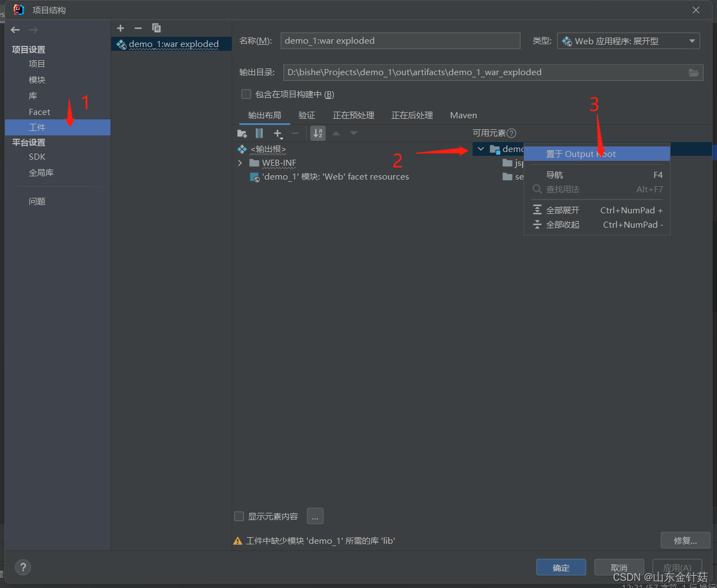Choose 查找用法 in the context menu
Screen dimensions: 717x588
pos(597,189)
